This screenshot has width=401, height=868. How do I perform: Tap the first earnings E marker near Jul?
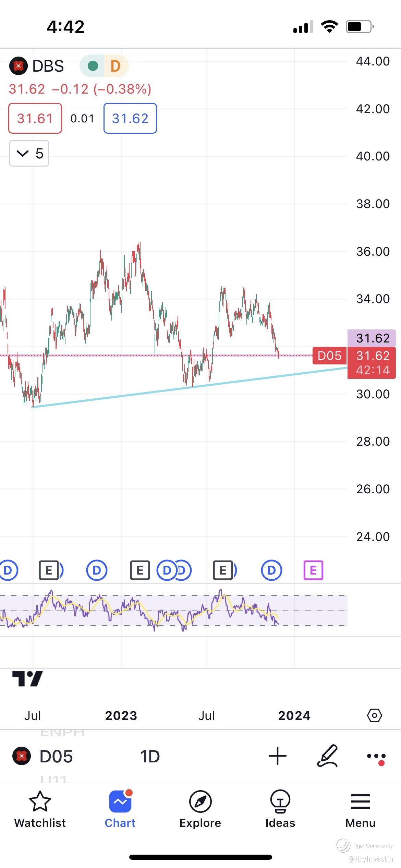[x=49, y=570]
